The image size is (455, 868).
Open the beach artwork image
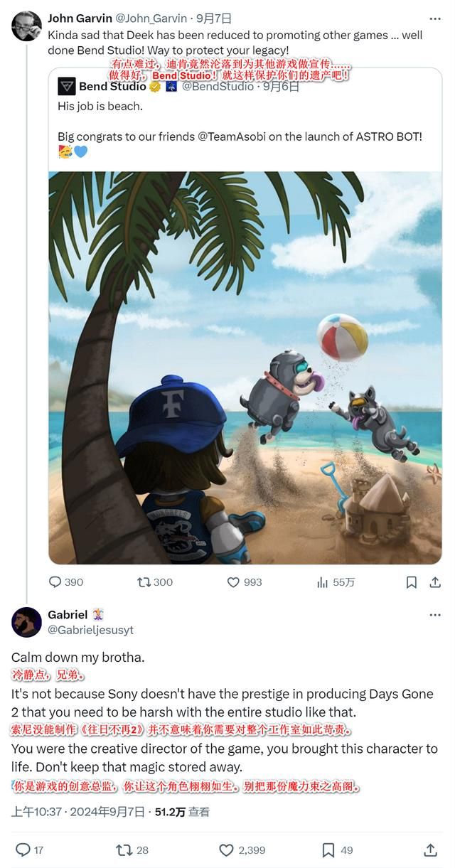pyautogui.click(x=245, y=368)
